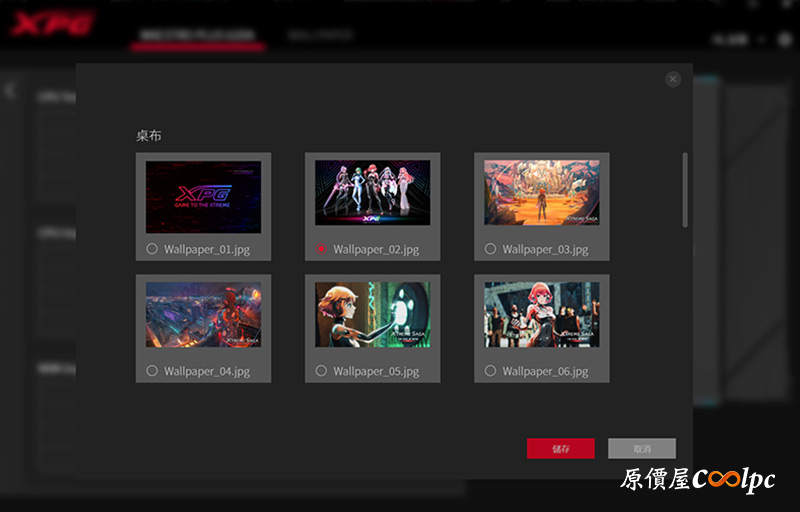Viewport: 800px width, 512px height.
Task: Click the red-haired girl group wallpaper thumbnail
Action: [542, 314]
